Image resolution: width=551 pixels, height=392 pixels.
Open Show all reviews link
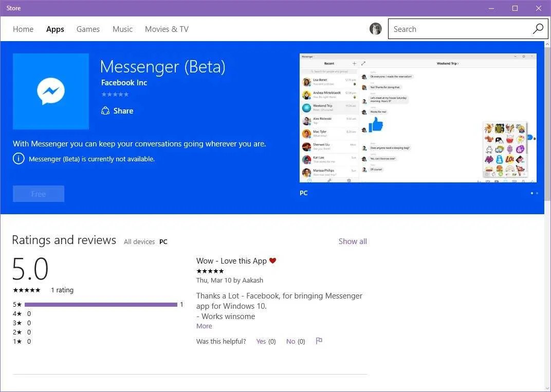[x=353, y=241]
